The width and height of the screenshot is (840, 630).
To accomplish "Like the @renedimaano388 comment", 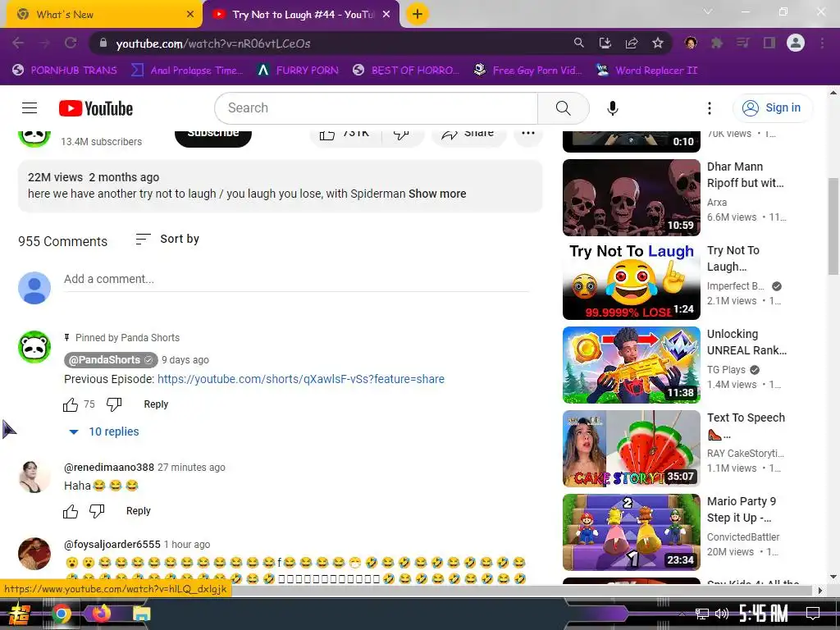I will [71, 511].
